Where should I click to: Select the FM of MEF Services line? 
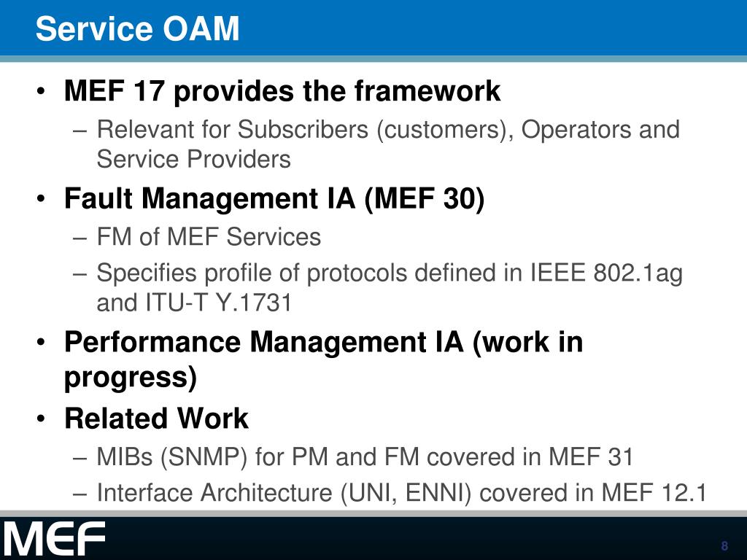click(x=209, y=237)
